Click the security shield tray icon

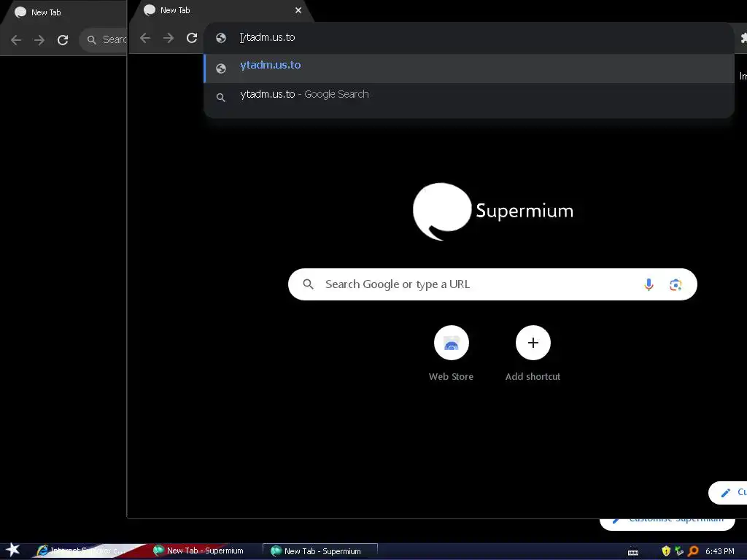pos(666,551)
